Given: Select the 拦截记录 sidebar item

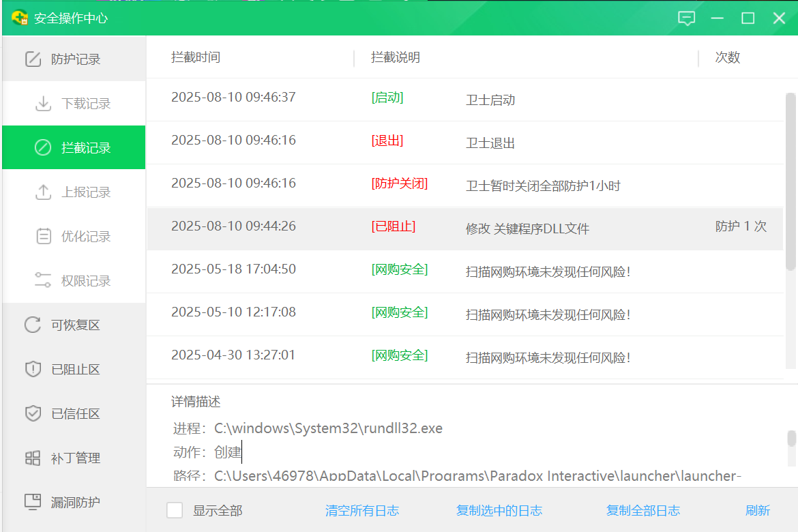Looking at the screenshot, I should 74,148.
